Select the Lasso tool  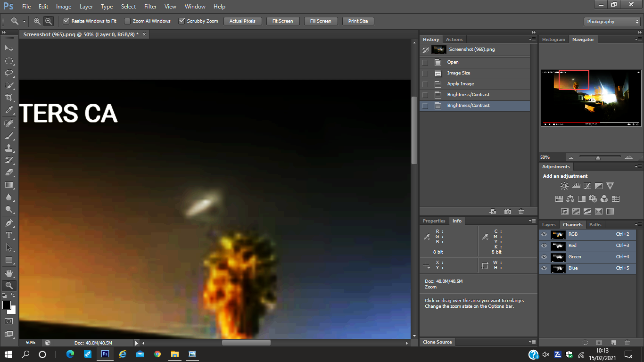(8, 73)
